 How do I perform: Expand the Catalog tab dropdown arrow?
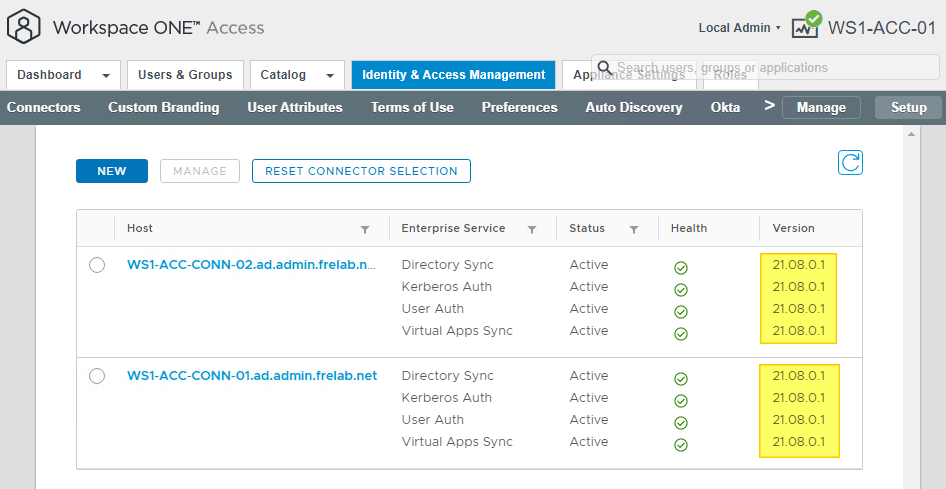click(329, 75)
